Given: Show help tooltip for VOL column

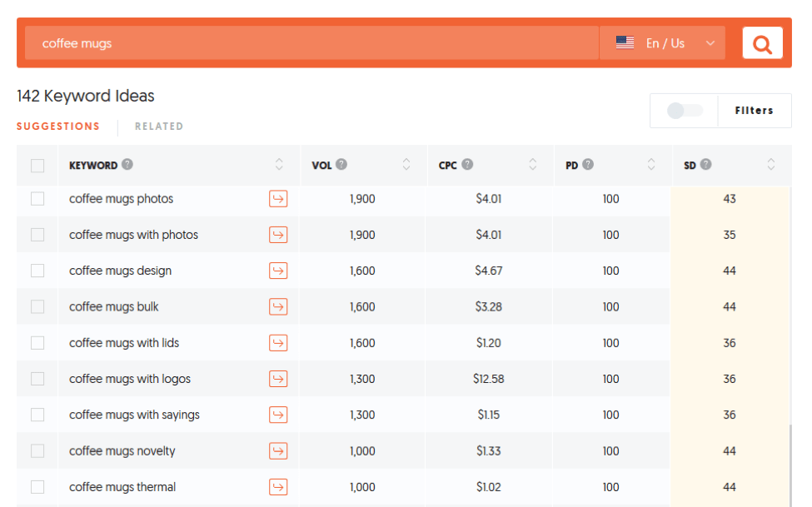Looking at the screenshot, I should coord(341,165).
